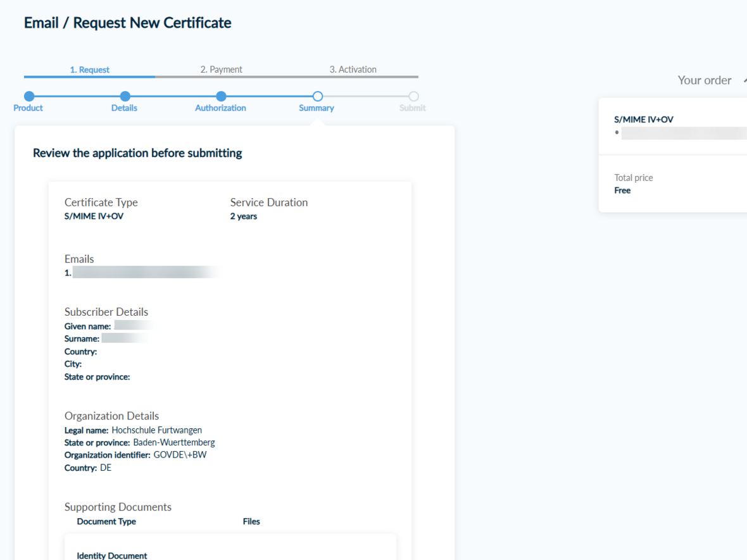747x560 pixels.
Task: Jump to Authorization step label
Action: coord(220,108)
